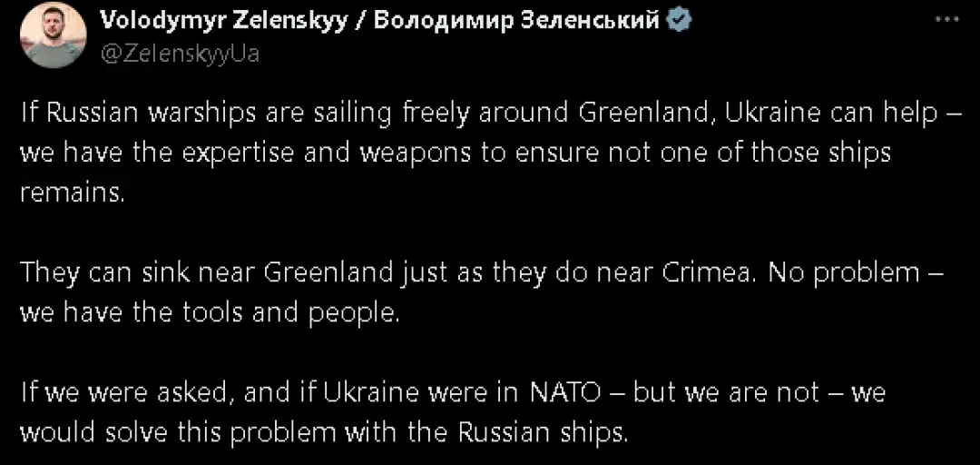Viewport: 980px width, 465px height.
Task: Click the blue verified badge icon
Action: tap(678, 19)
